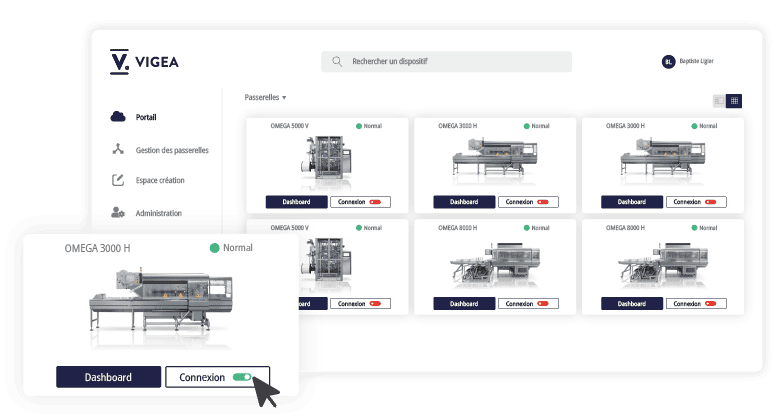The width and height of the screenshot is (773, 420).
Task: Click the Gestion des passerelles network icon
Action: click(x=118, y=149)
